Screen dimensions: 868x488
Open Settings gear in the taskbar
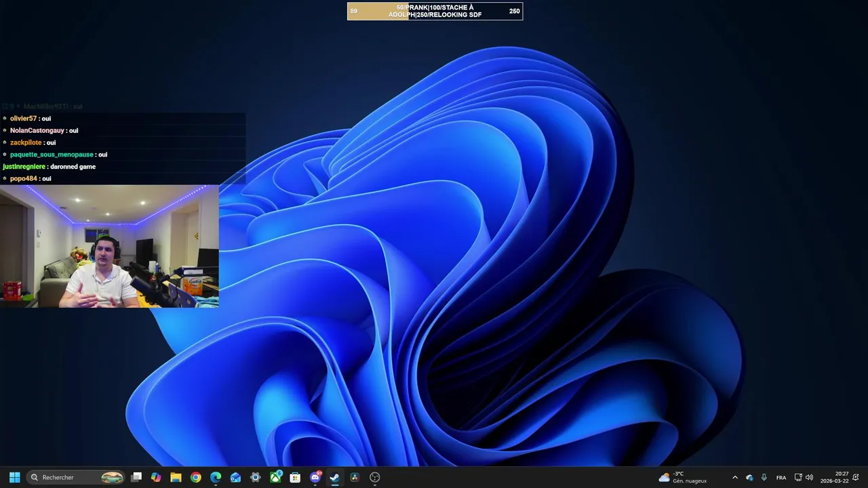pyautogui.click(x=255, y=477)
